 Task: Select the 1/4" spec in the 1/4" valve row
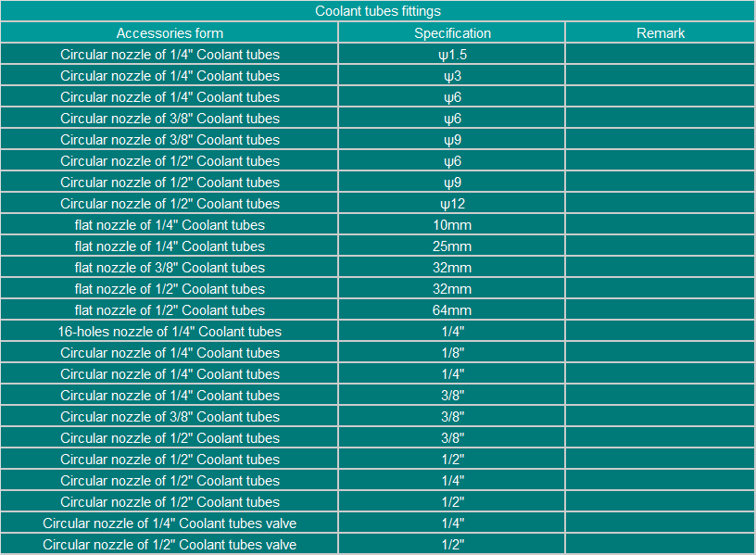[452, 523]
